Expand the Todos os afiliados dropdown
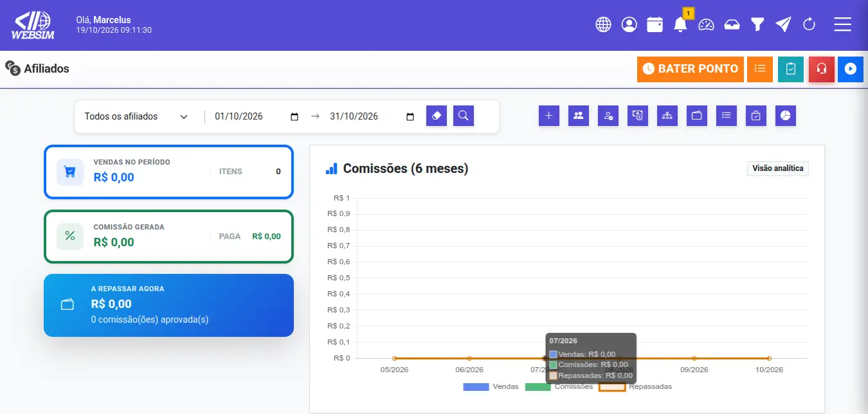Image resolution: width=868 pixels, height=414 pixels. [x=136, y=116]
